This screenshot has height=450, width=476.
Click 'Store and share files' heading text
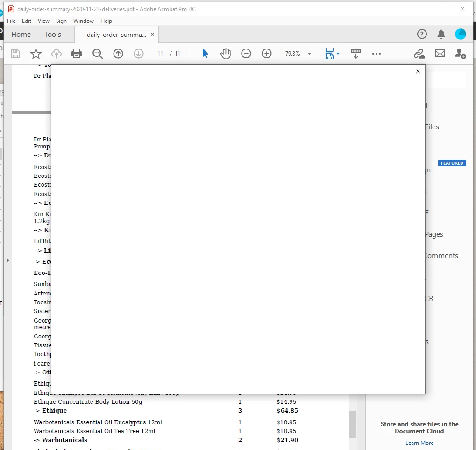pos(419,428)
